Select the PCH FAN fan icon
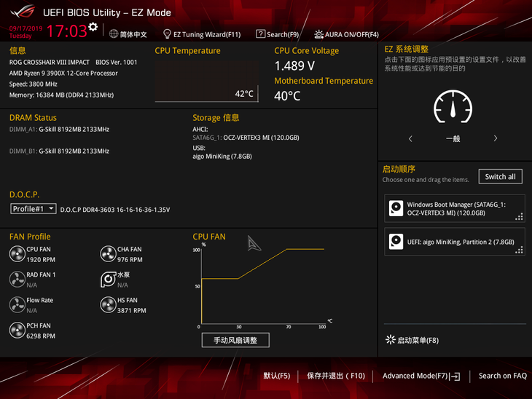Image resolution: width=532 pixels, height=399 pixels. click(17, 330)
